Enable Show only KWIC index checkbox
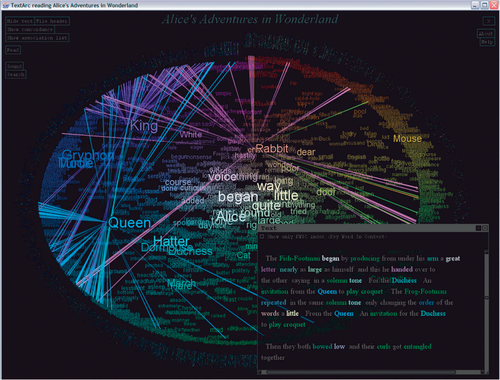This screenshot has width=500, height=380. pos(262,236)
